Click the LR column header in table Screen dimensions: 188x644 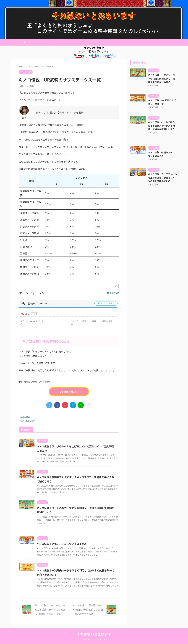click(x=106, y=184)
